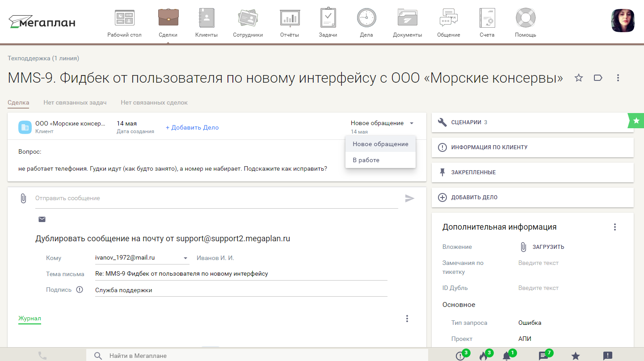The image size is (644, 361).
Task: Expand the ЗАКРЕПЛЕННЫЕ panel
Action: [533, 172]
